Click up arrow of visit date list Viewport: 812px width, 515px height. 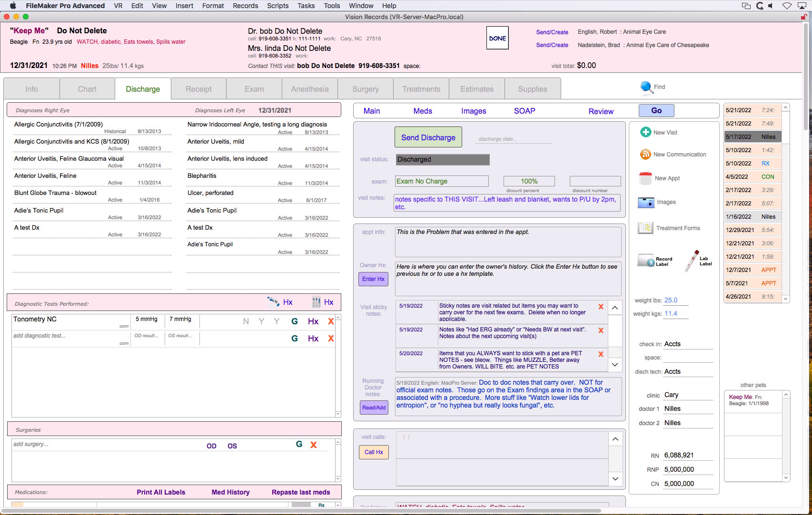(x=786, y=108)
